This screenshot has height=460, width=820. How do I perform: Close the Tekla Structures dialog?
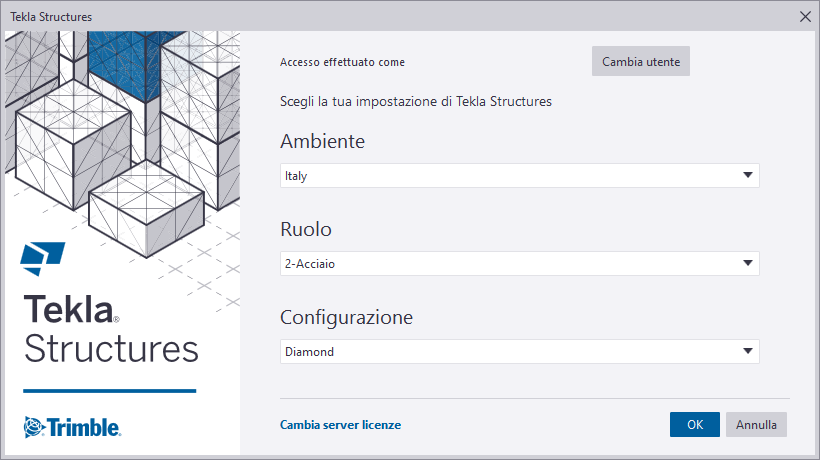(x=805, y=17)
